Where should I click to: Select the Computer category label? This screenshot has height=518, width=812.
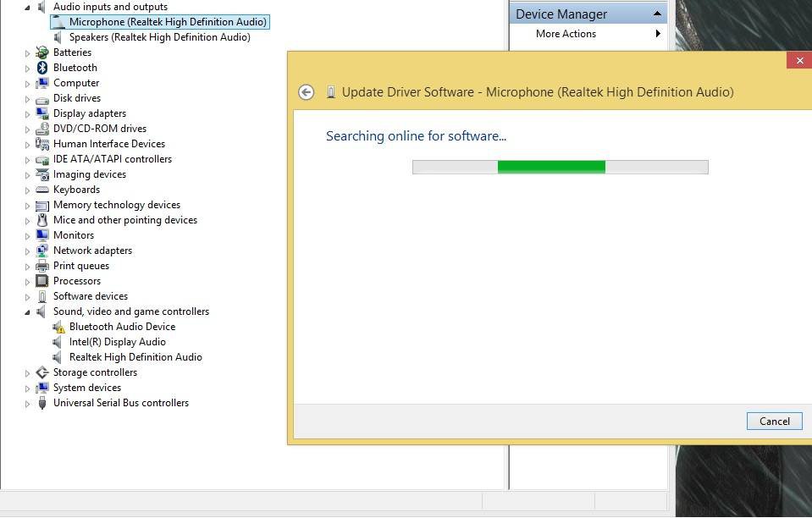(x=76, y=83)
